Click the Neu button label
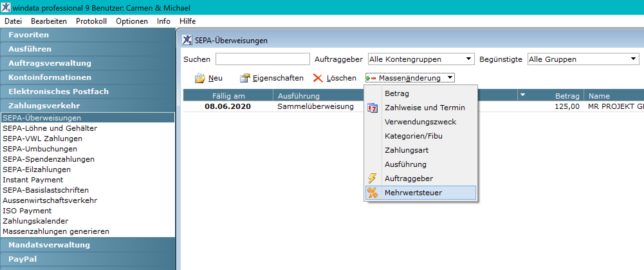 pos(215,78)
